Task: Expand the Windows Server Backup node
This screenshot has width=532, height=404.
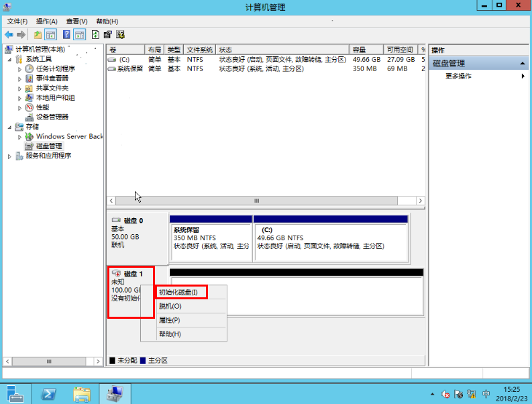Action: (19, 137)
